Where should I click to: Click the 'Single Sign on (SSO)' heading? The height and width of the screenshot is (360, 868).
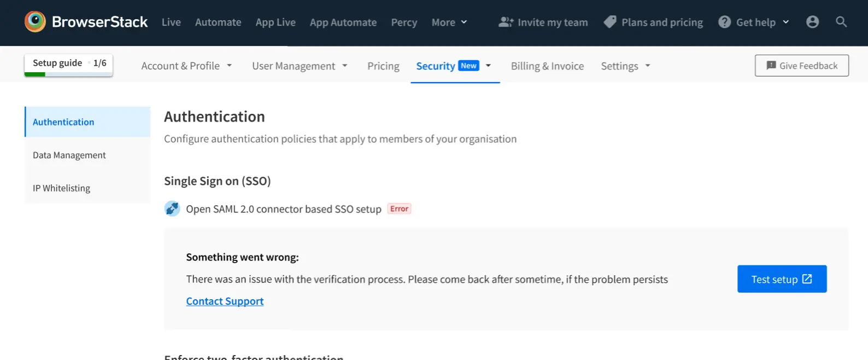[x=218, y=181]
